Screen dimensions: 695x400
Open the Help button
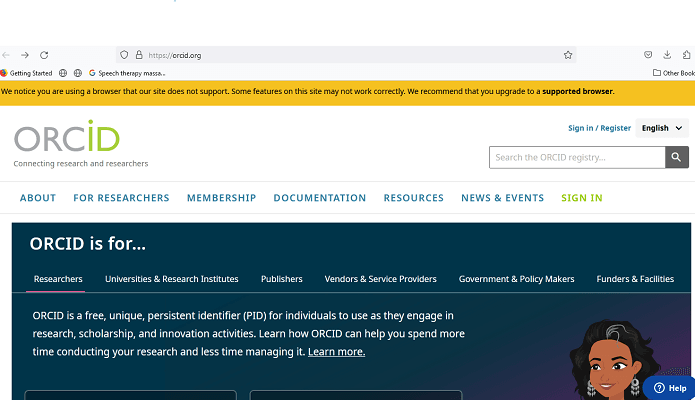(x=670, y=388)
